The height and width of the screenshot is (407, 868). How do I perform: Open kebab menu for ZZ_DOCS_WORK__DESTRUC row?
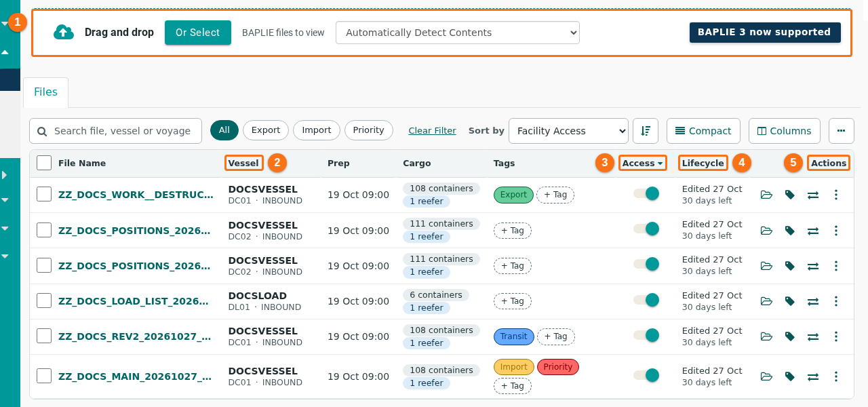coord(836,195)
